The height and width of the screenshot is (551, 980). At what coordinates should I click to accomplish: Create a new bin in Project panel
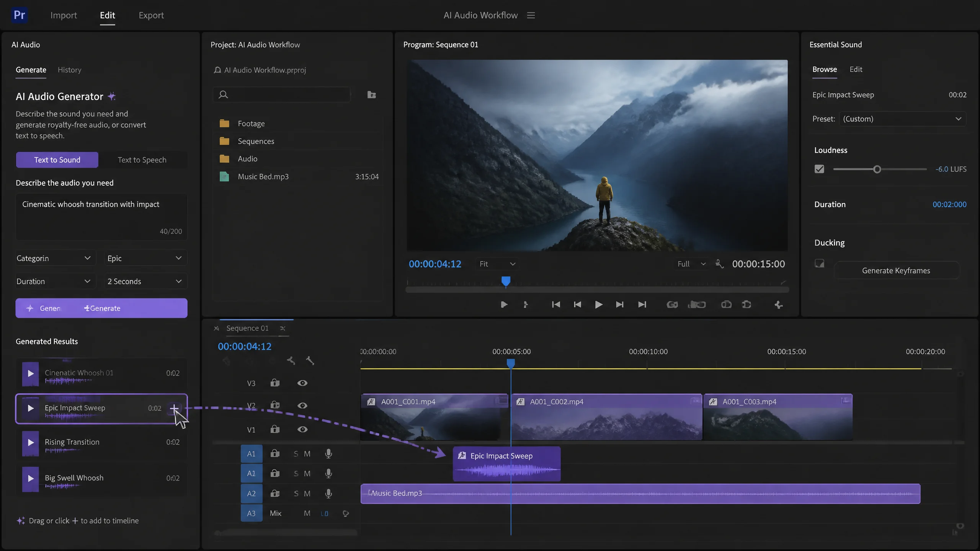click(371, 95)
